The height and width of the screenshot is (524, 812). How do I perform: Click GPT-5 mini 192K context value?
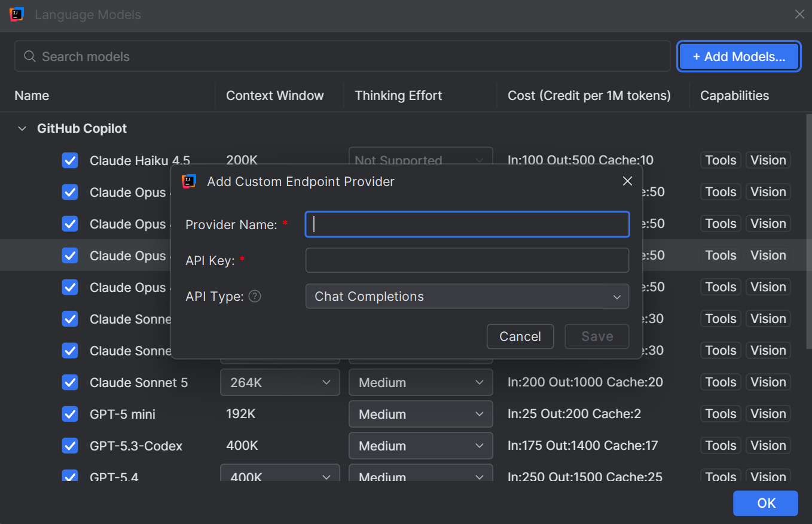tap(241, 414)
